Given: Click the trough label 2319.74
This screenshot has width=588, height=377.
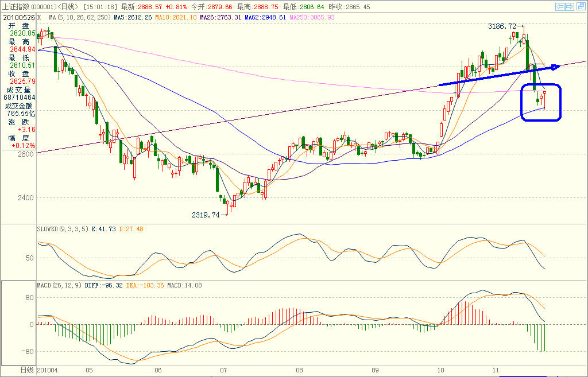Looking at the screenshot, I should tap(206, 215).
